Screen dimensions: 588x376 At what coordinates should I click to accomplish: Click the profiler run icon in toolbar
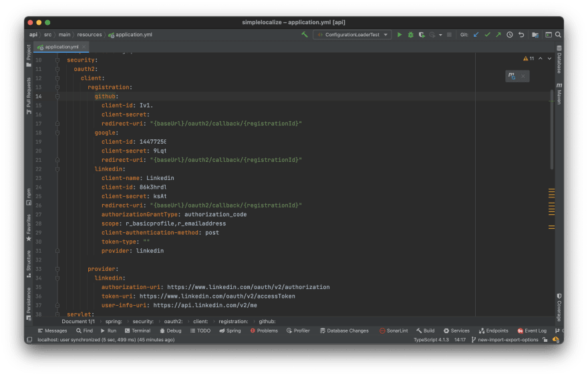click(432, 35)
